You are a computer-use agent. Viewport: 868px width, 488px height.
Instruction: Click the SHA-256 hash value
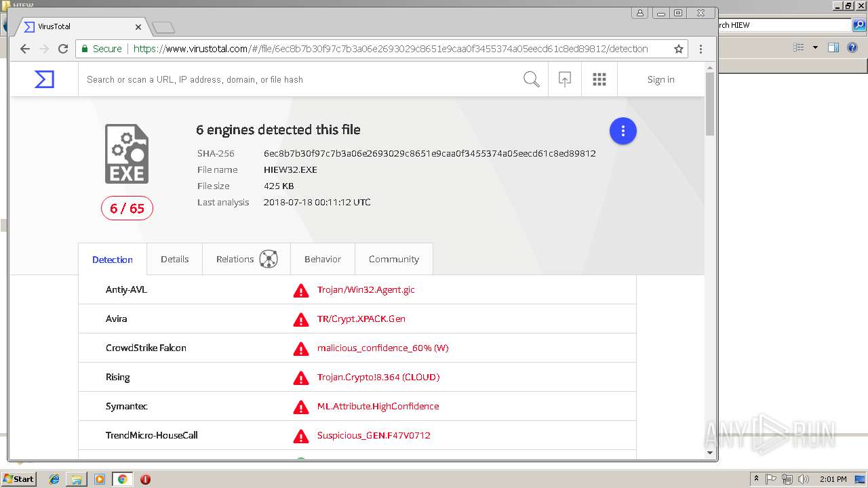click(x=430, y=153)
